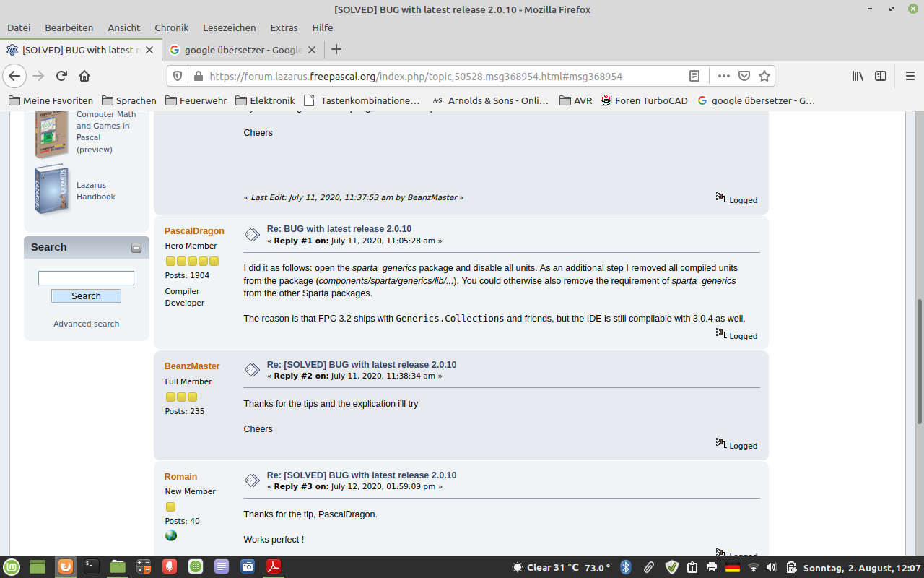Open the google übersetzer bookmark in the bookmarks bar
The width and height of the screenshot is (924, 578).
tap(757, 100)
